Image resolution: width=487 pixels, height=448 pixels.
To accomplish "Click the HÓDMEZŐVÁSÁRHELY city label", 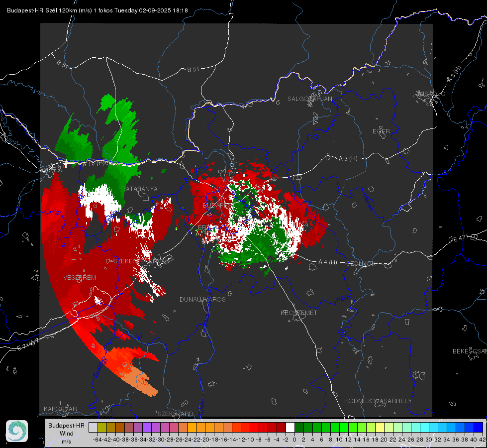I will pyautogui.click(x=378, y=401).
